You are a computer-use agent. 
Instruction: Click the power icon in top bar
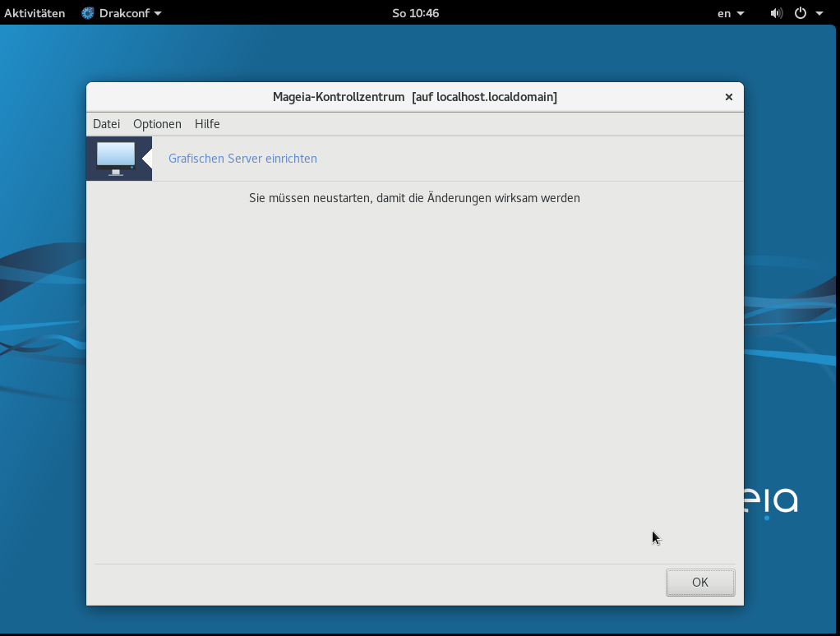tap(801, 13)
